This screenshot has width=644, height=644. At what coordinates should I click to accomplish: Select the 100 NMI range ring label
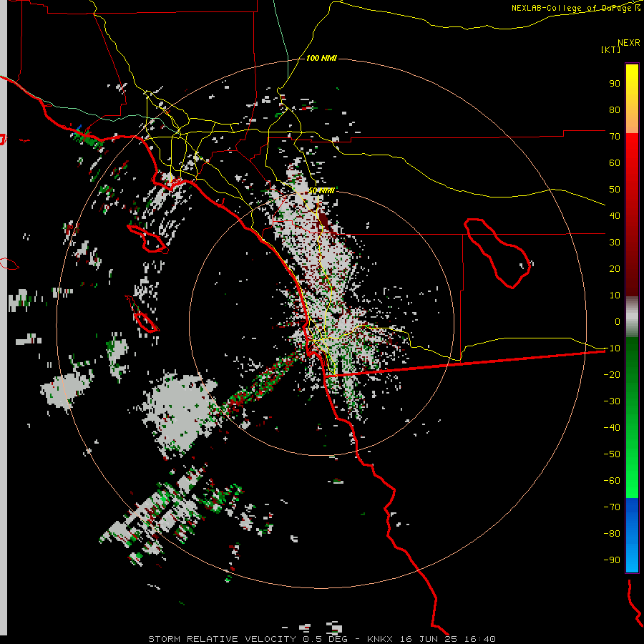(x=321, y=59)
